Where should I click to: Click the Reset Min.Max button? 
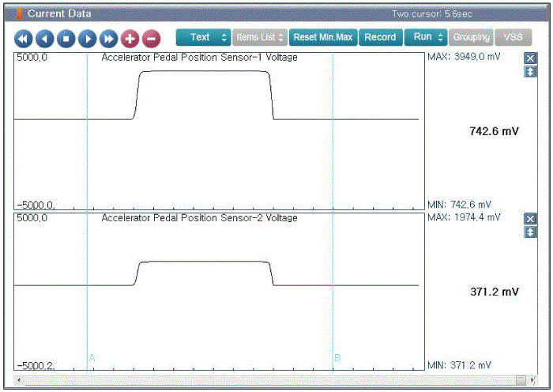[323, 37]
